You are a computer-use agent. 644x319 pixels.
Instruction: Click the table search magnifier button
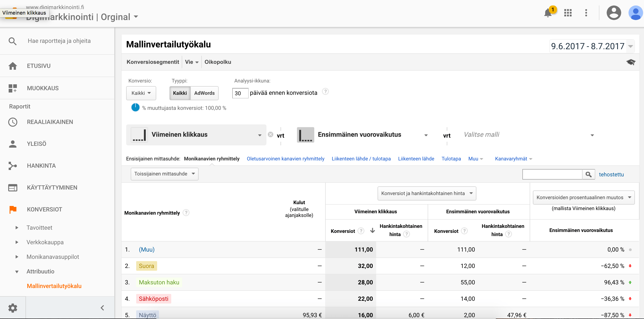click(x=588, y=174)
